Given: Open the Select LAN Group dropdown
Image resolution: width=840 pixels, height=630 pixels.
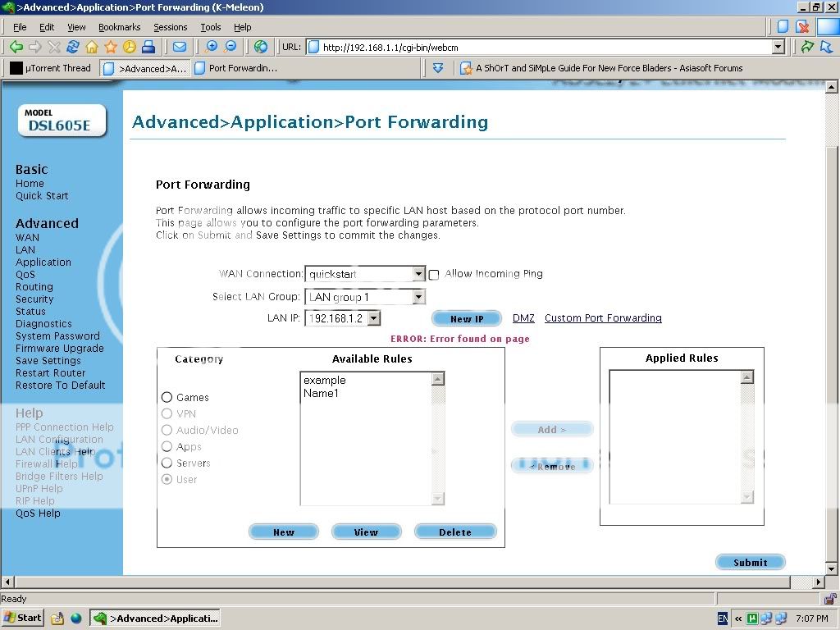Looking at the screenshot, I should coord(418,297).
